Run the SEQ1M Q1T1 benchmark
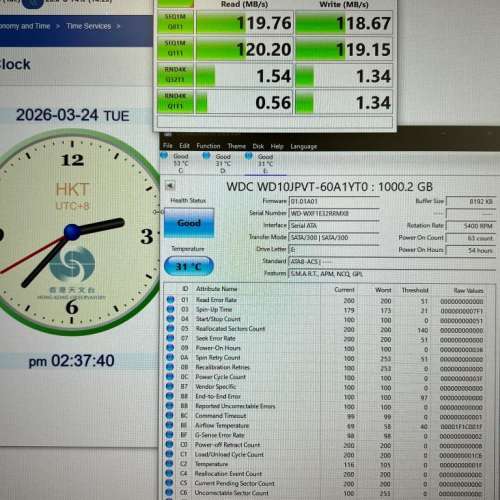Image resolution: width=500 pixels, height=500 pixels. click(175, 49)
